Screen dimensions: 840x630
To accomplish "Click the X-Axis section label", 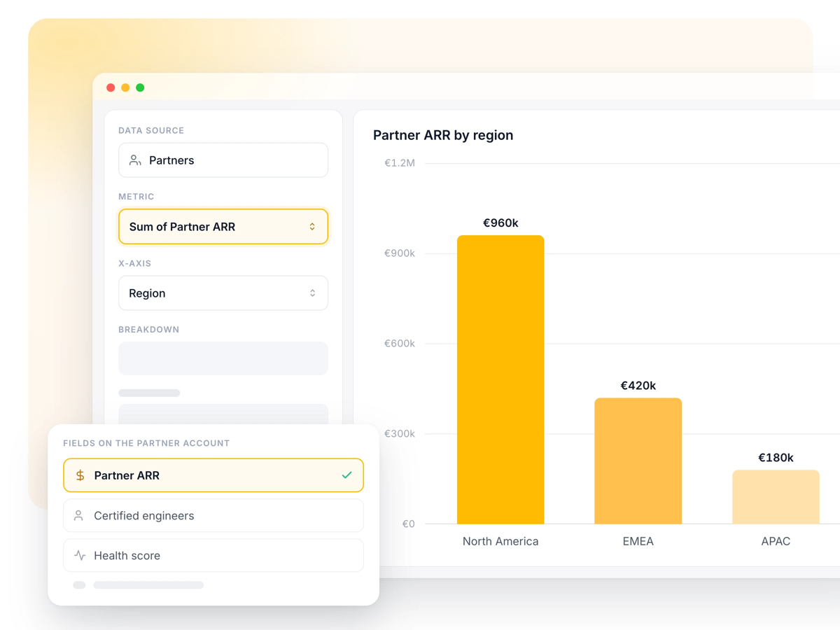I will [134, 263].
